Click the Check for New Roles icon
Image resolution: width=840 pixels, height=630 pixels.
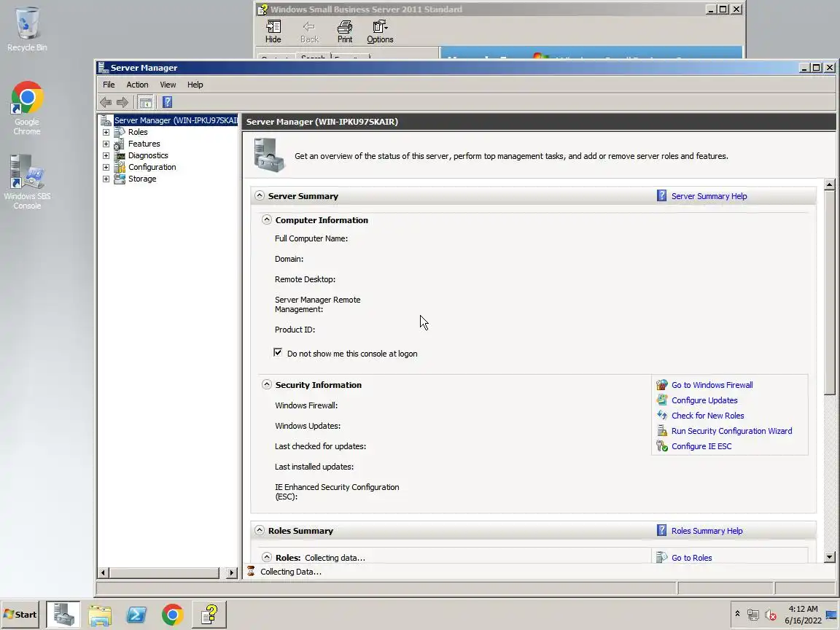(x=662, y=415)
